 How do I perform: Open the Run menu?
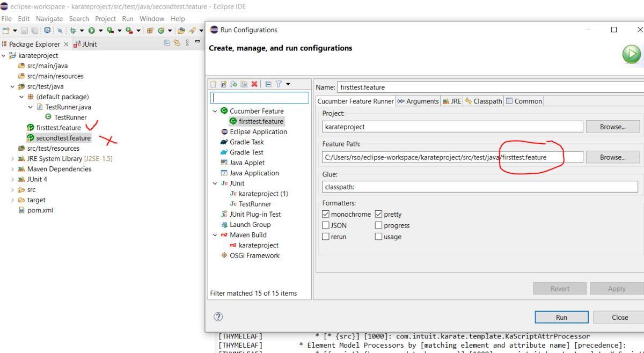coord(128,18)
